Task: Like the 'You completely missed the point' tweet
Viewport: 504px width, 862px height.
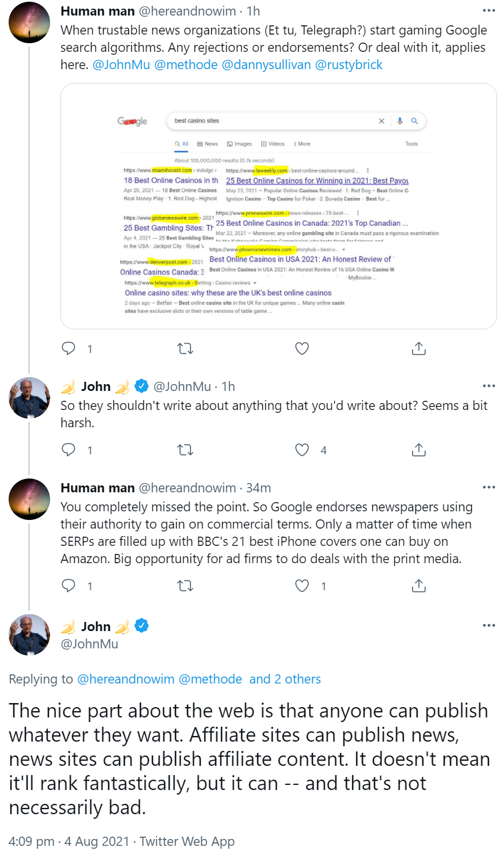Action: click(302, 586)
